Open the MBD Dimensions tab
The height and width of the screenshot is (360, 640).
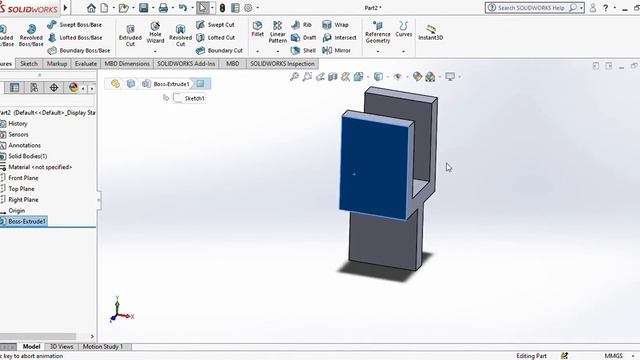click(127, 64)
